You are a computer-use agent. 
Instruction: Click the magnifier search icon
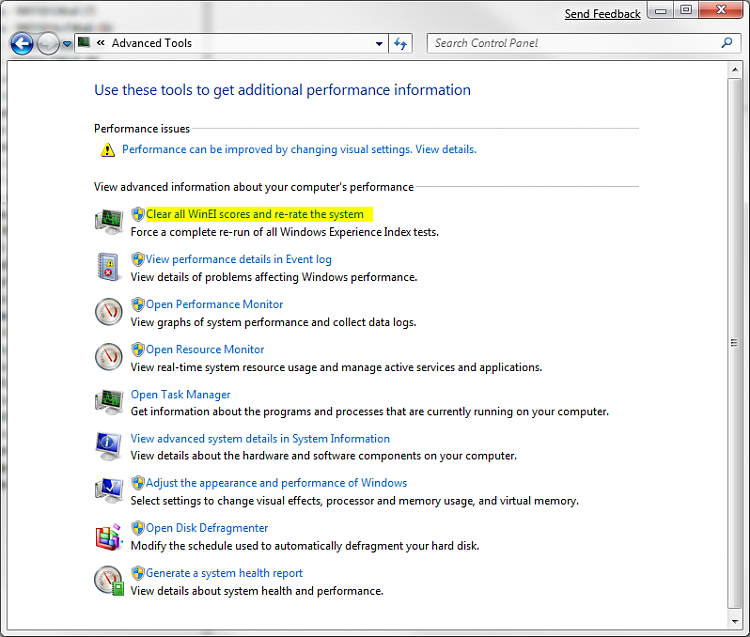coord(727,43)
